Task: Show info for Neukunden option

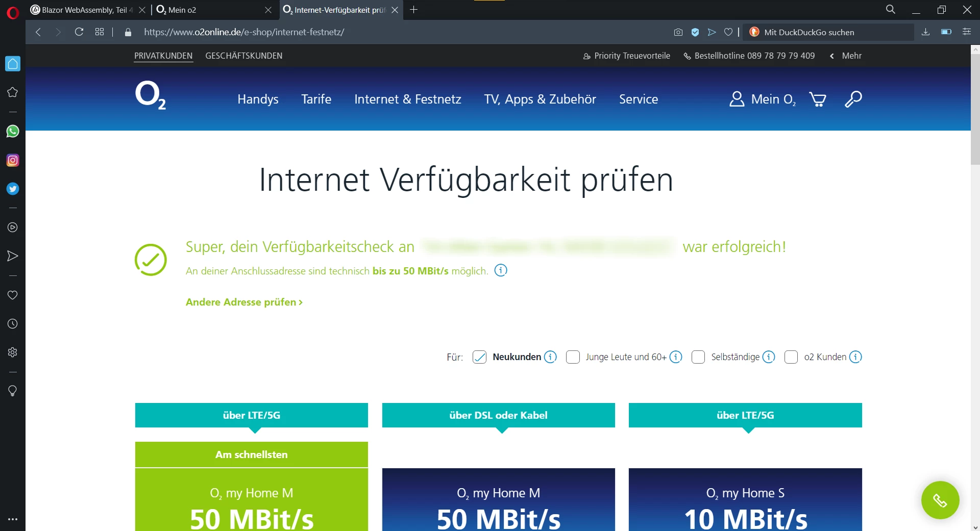Action: click(x=550, y=357)
